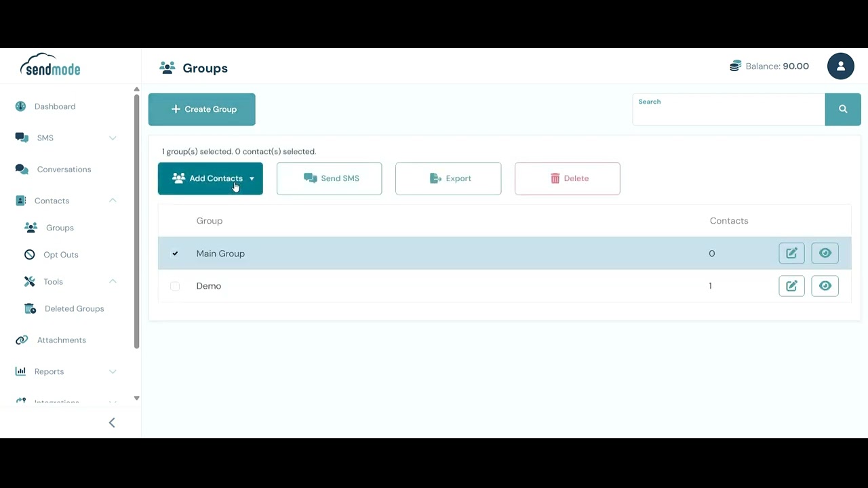Click the Groups page header icon

167,68
